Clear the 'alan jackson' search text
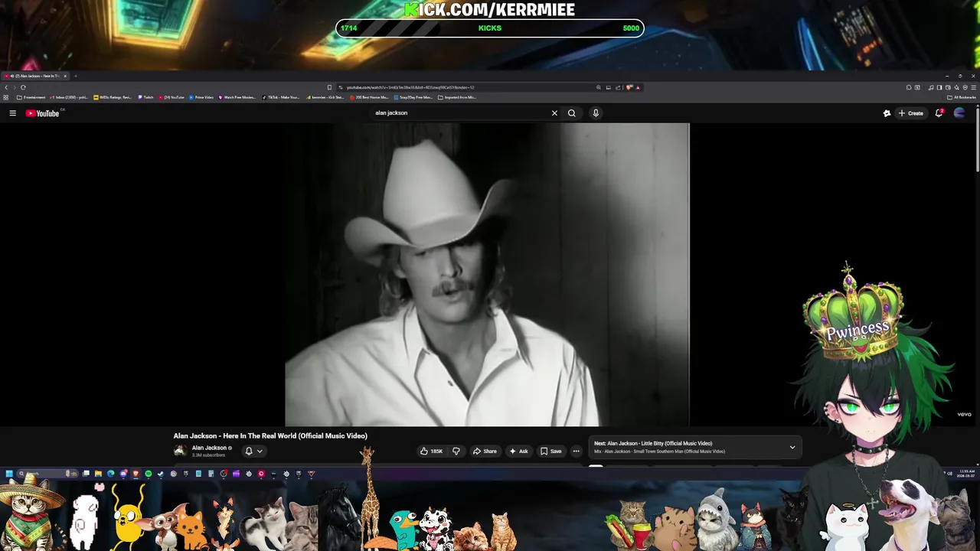Viewport: 980px width, 551px height. [x=554, y=113]
